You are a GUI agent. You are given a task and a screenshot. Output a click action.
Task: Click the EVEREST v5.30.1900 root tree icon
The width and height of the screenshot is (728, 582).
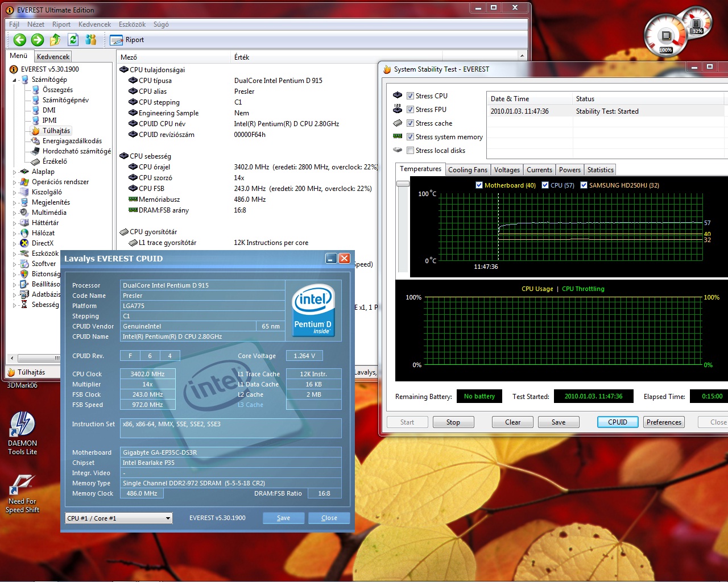pyautogui.click(x=14, y=69)
